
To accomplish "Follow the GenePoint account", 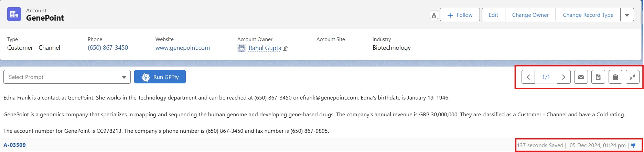I will click(460, 15).
